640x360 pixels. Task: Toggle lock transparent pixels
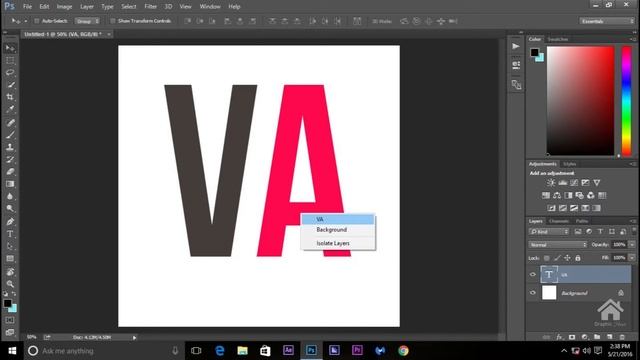pyautogui.click(x=547, y=258)
